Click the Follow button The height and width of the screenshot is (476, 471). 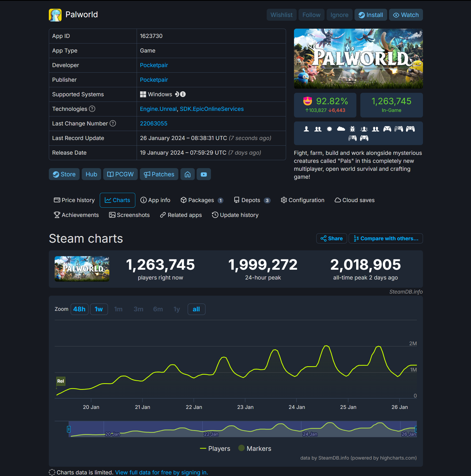coord(312,15)
